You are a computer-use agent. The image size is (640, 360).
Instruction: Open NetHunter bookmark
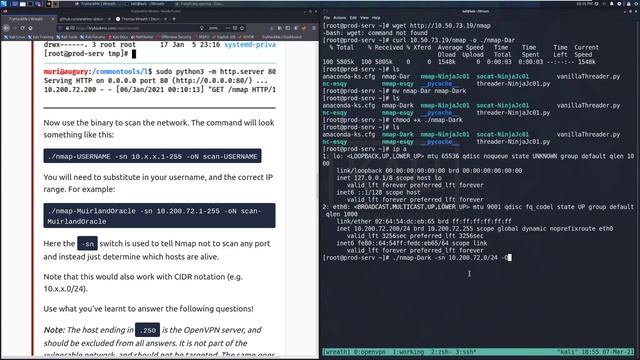tap(142, 37)
